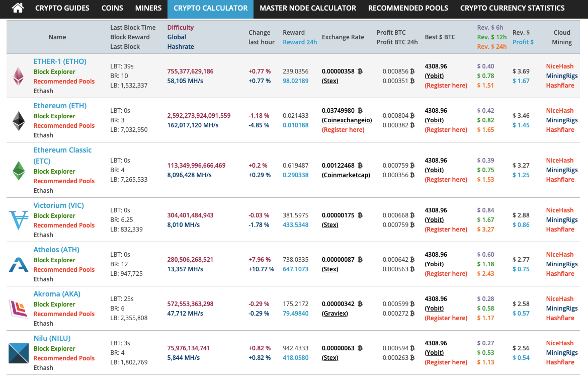Click the home icon in navigation bar
This screenshot has height=378, width=588.
[x=18, y=8]
